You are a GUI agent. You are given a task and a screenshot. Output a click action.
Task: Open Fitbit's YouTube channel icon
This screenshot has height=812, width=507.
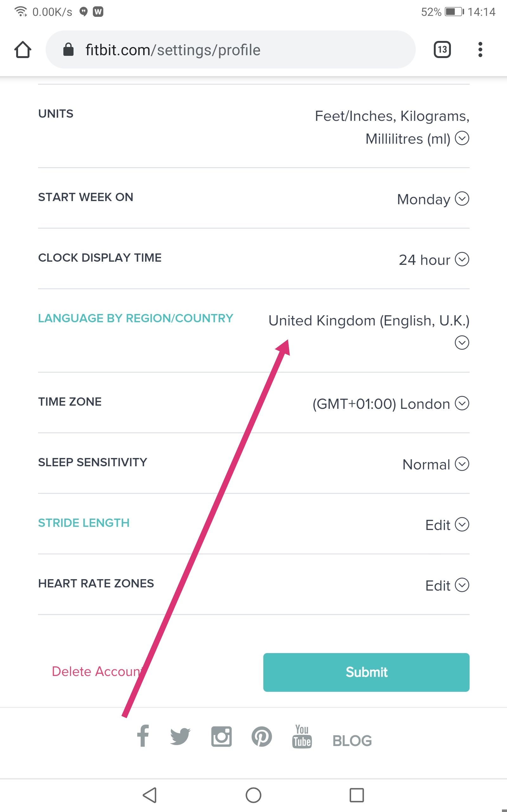point(302,737)
